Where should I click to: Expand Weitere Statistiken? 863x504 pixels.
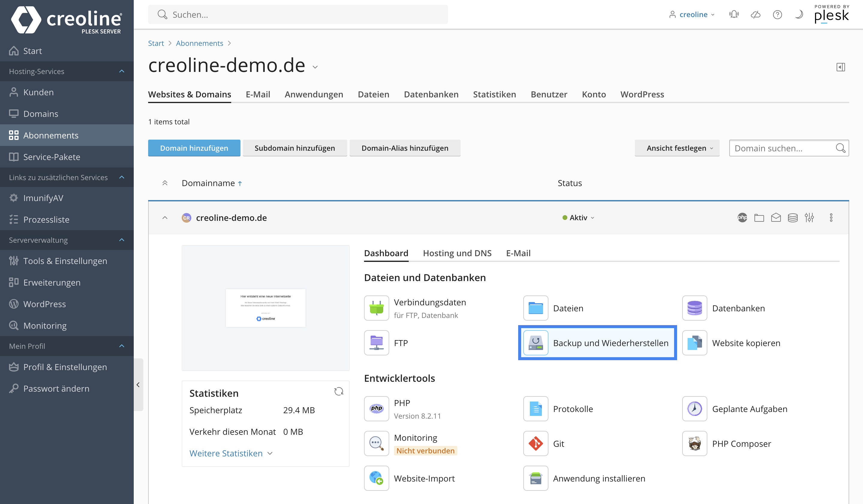click(x=231, y=453)
